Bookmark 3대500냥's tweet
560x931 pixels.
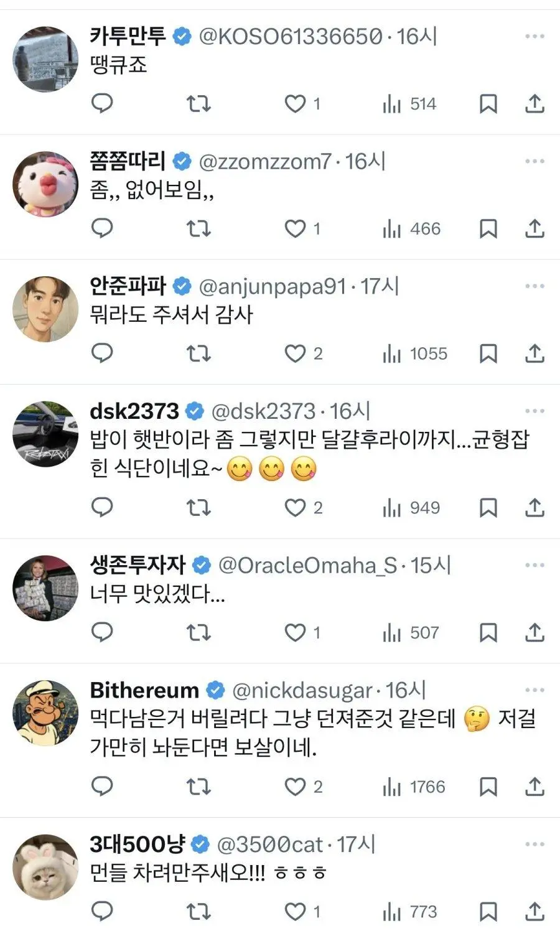pyautogui.click(x=488, y=912)
